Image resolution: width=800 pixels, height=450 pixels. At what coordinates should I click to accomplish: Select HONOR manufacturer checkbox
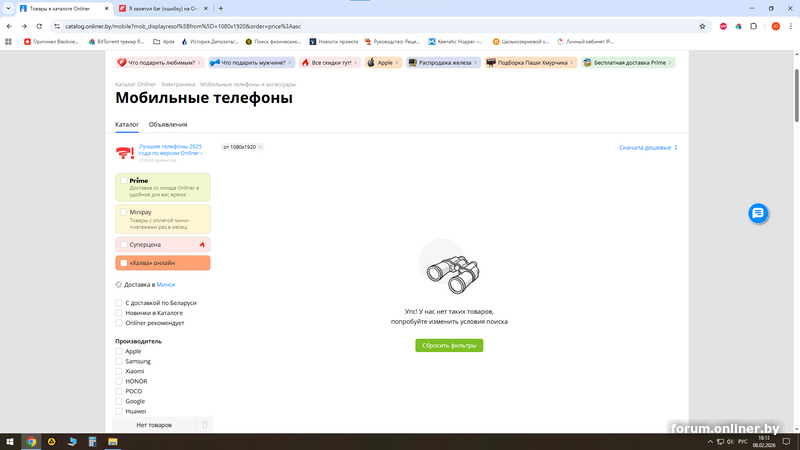[118, 381]
